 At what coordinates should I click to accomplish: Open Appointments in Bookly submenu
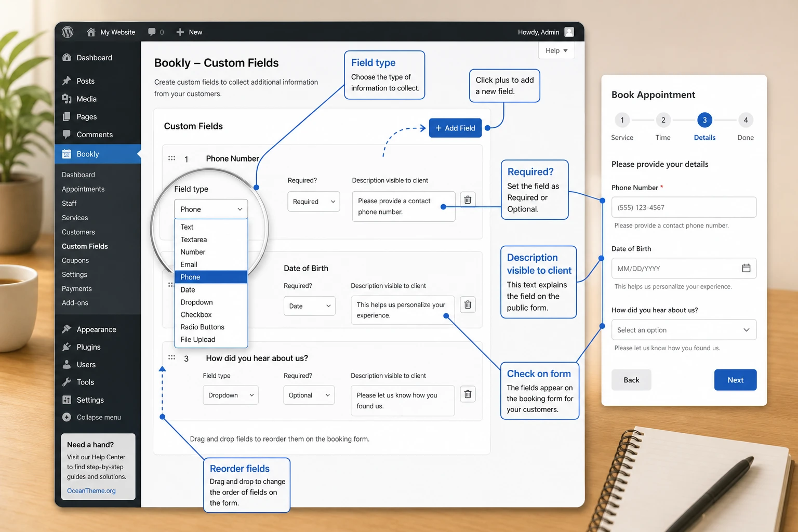(x=83, y=189)
